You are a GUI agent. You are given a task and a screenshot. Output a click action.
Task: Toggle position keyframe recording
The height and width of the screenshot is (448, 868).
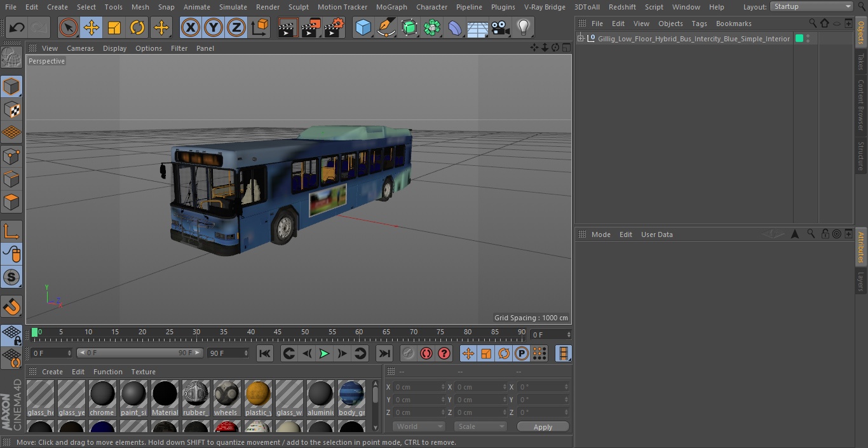click(x=468, y=353)
